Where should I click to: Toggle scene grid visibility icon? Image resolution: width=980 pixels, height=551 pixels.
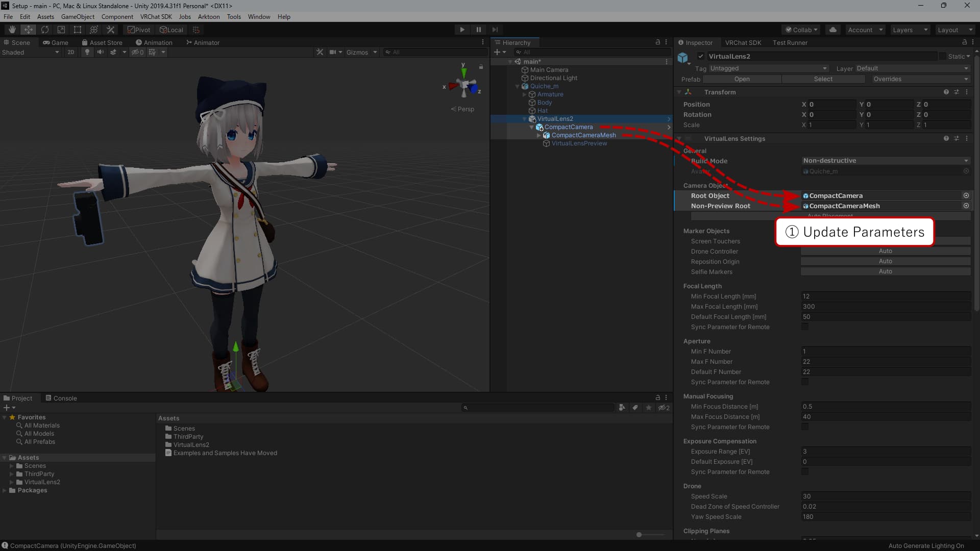pos(152,52)
